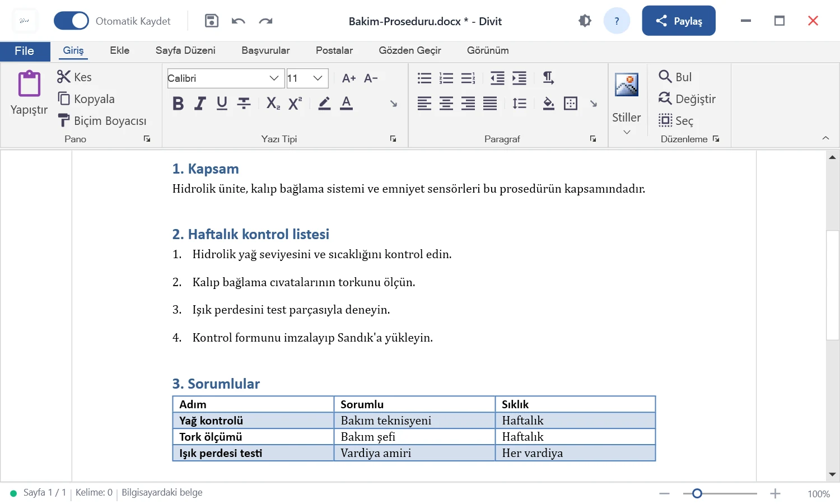Screen dimensions: 840x504
Task: Center align the paragraph
Action: click(446, 104)
